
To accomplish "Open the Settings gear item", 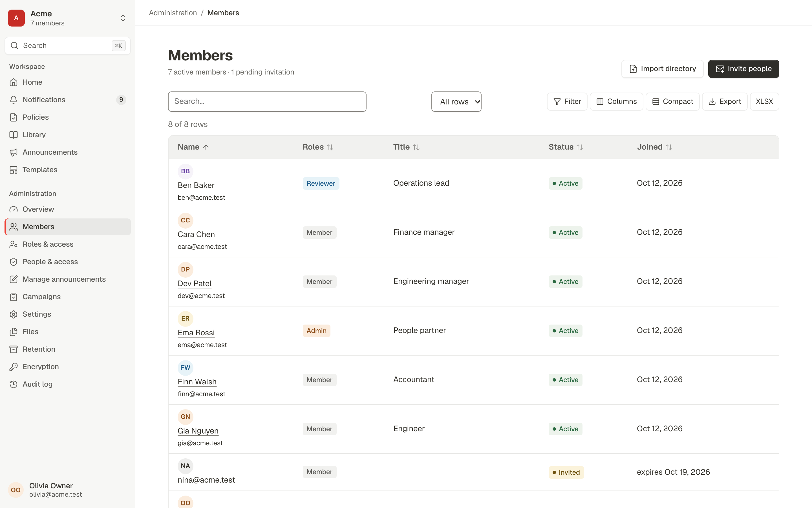I will [x=67, y=314].
